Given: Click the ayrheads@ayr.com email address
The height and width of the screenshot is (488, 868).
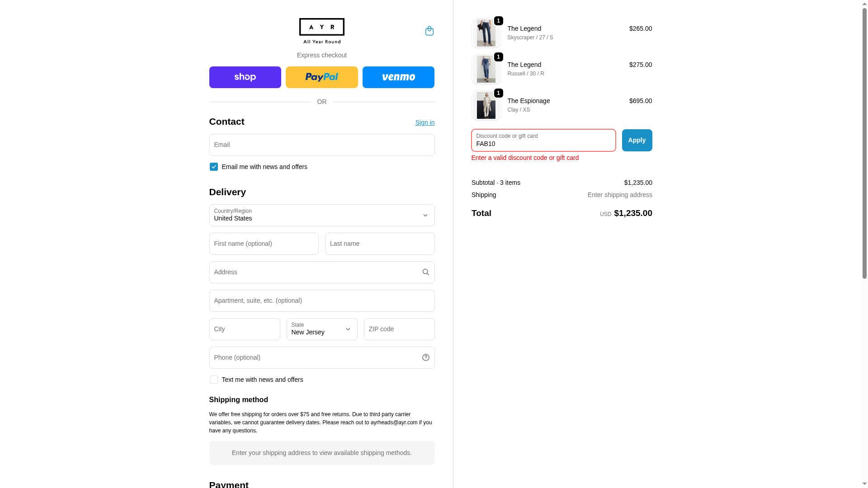Looking at the screenshot, I should pyautogui.click(x=394, y=422).
